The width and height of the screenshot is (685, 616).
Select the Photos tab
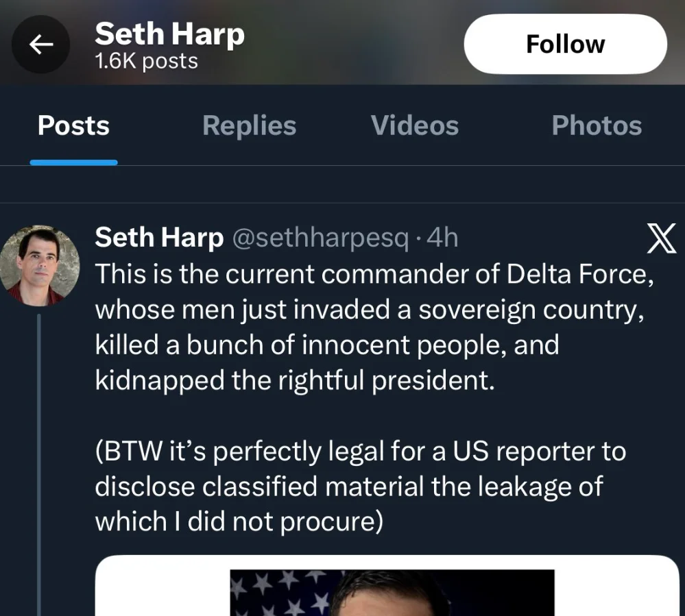(x=597, y=126)
